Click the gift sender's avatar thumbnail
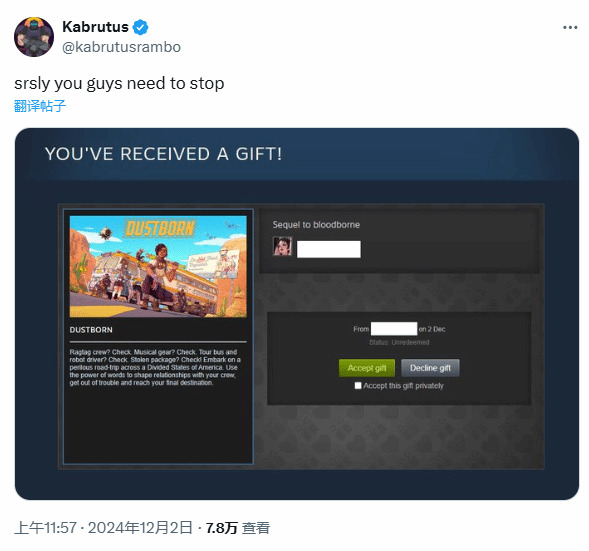 tap(282, 246)
